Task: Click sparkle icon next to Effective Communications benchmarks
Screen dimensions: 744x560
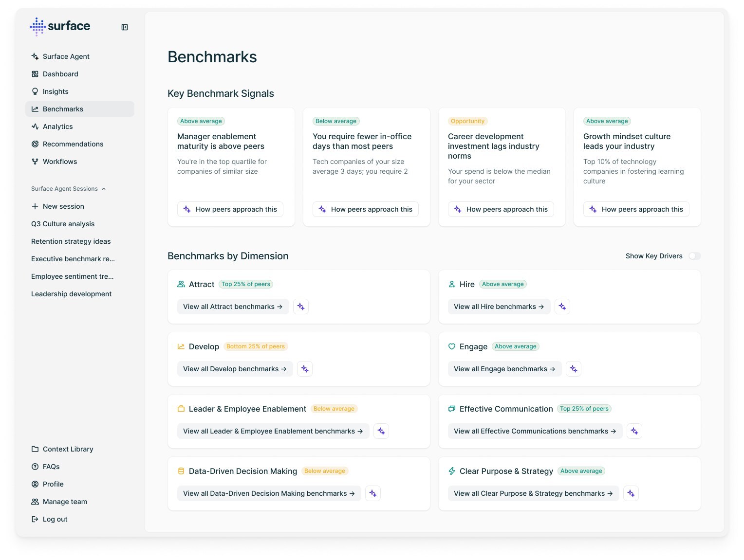Action: point(634,431)
